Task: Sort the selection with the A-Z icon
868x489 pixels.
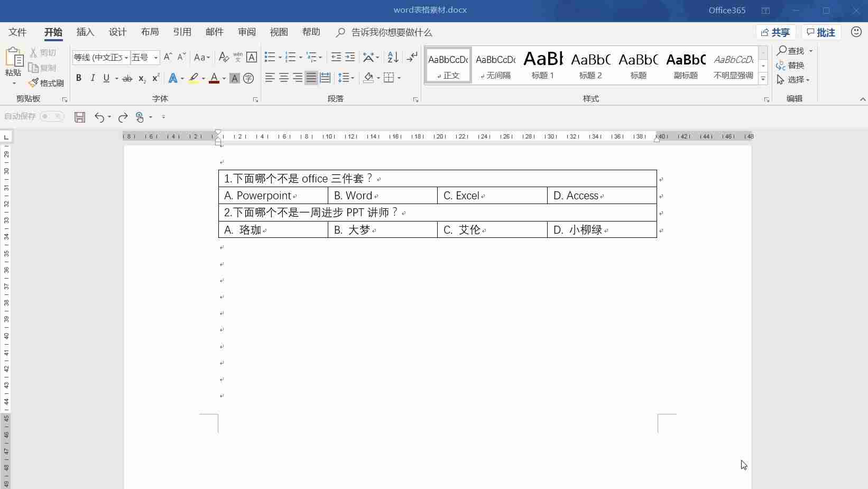Action: click(393, 57)
